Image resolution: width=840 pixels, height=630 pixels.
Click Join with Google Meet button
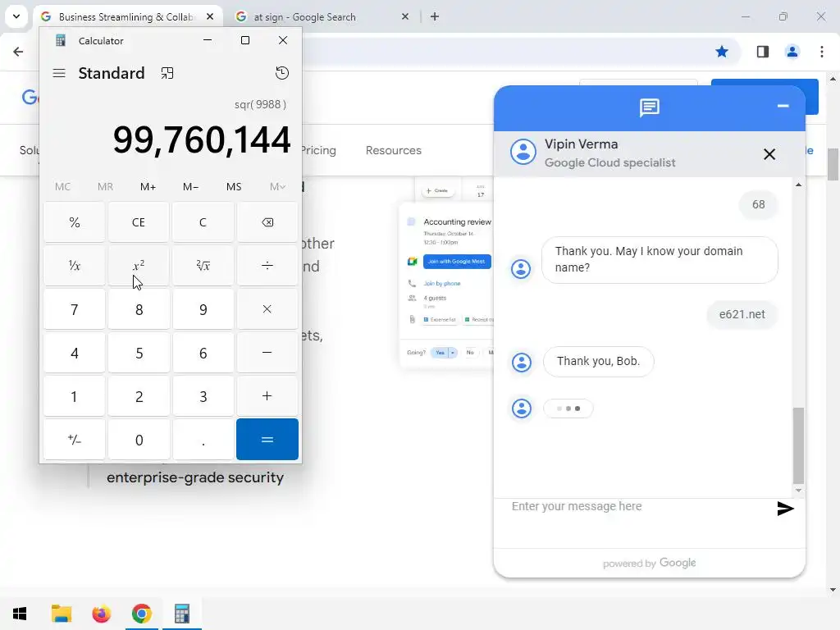[456, 262]
